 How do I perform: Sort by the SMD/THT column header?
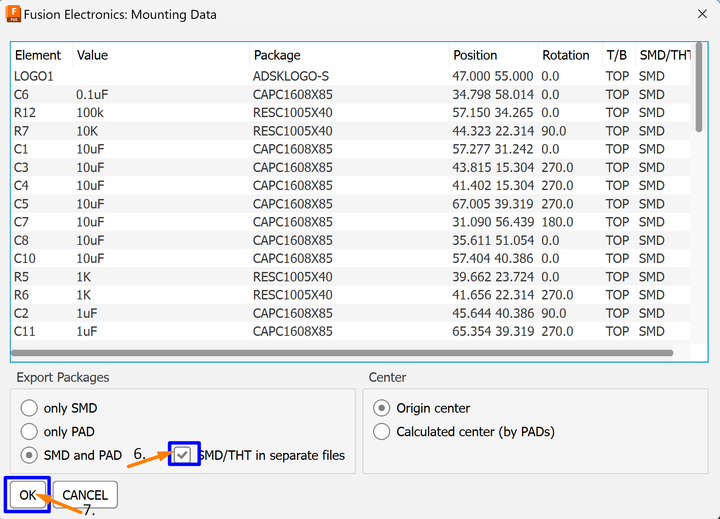(x=663, y=55)
